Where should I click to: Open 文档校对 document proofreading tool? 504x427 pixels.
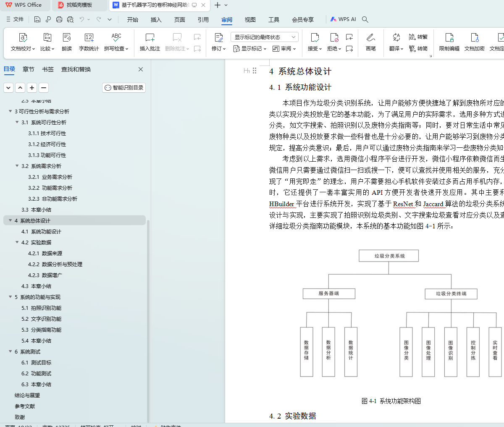coord(23,42)
